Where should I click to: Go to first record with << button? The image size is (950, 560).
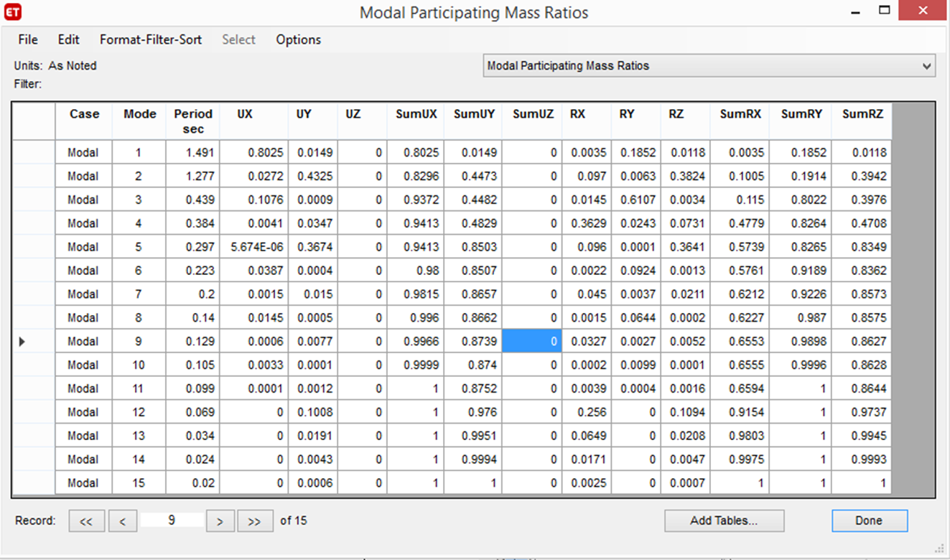[x=86, y=521]
